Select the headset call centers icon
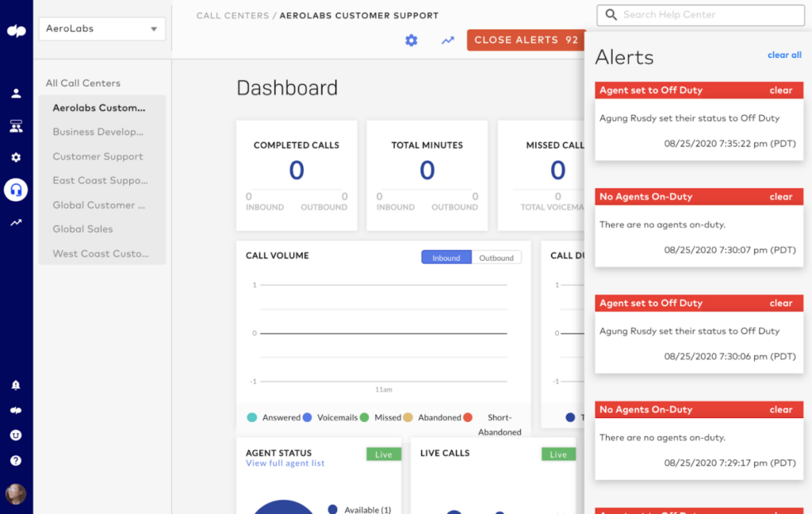Image resolution: width=812 pixels, height=514 pixels. point(16,190)
